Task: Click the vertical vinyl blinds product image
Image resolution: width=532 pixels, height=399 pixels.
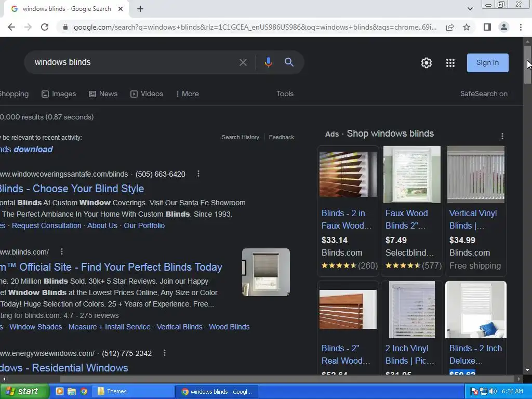Action: 476,175
